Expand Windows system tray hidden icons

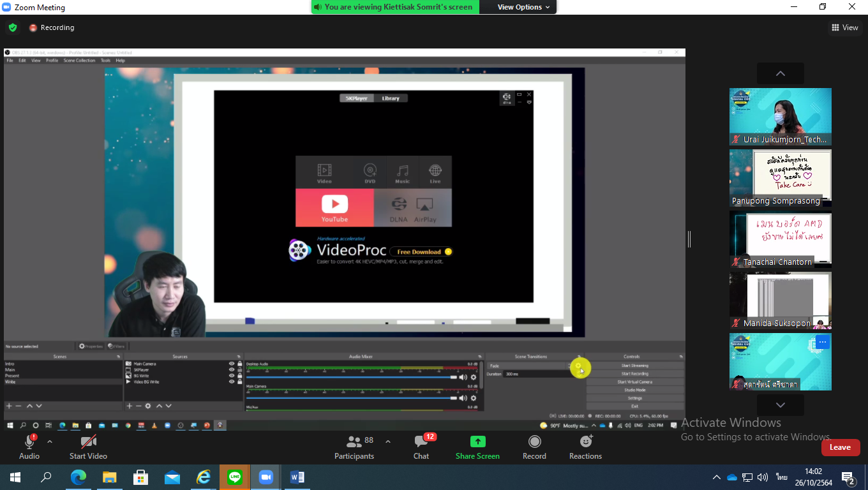point(717,477)
